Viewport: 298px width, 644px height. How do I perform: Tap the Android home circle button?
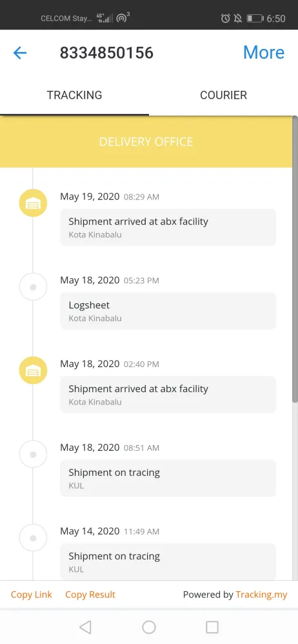(x=149, y=627)
